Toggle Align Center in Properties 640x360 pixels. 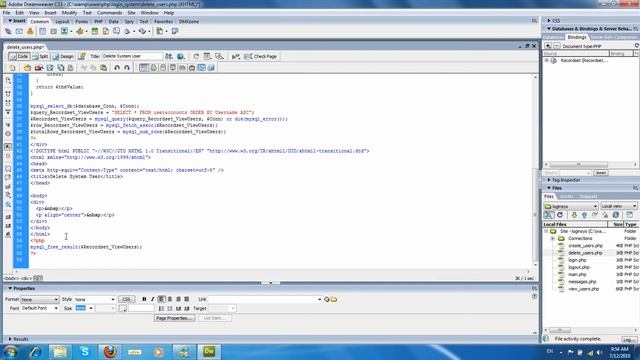pos(170,299)
